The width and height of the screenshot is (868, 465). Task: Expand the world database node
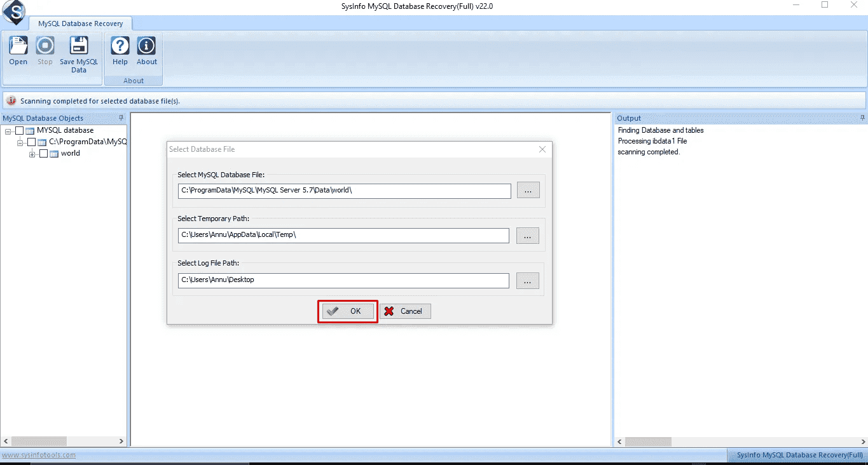[32, 153]
